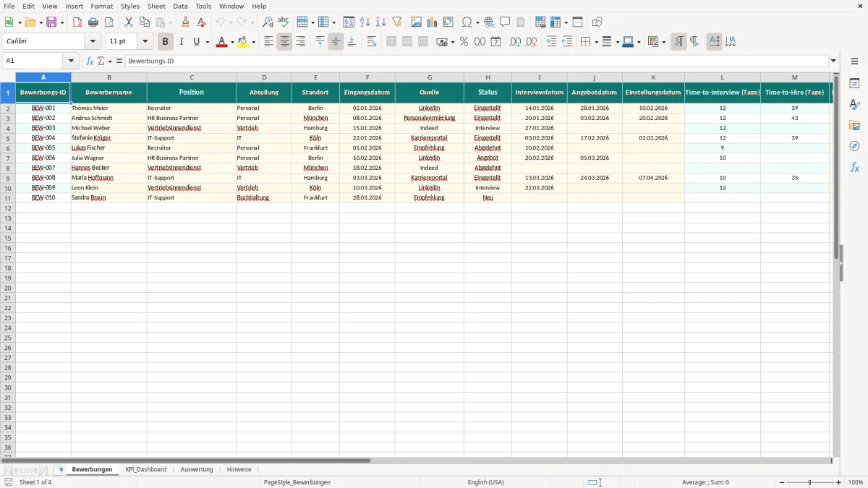Open the Data menu
The width and height of the screenshot is (868, 488).
pos(180,6)
